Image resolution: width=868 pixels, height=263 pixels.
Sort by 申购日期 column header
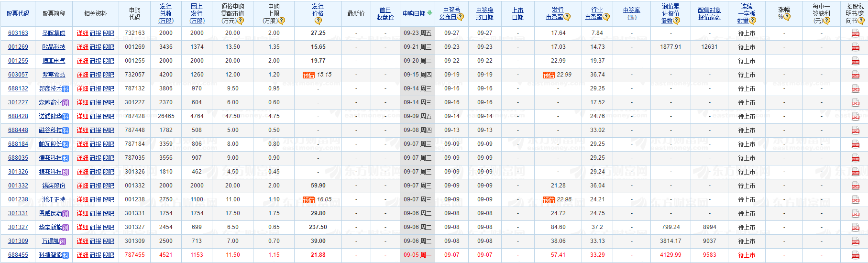(x=414, y=13)
